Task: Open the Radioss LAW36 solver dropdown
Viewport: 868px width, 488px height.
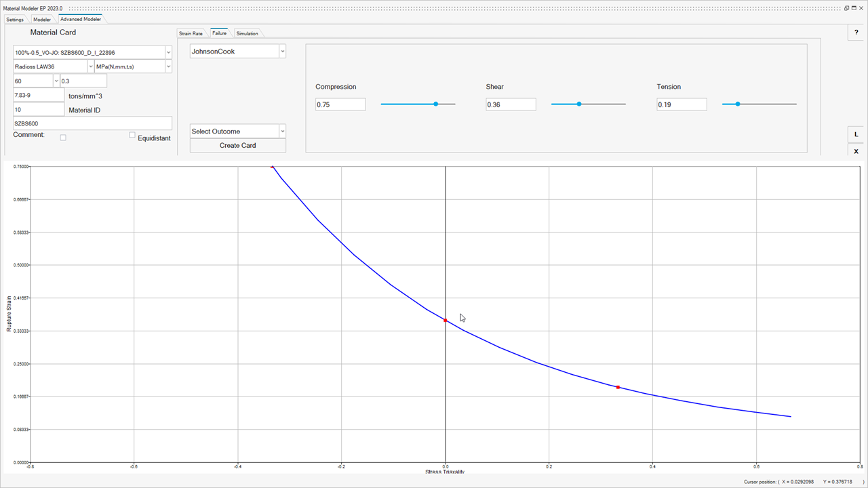Action: pos(91,66)
